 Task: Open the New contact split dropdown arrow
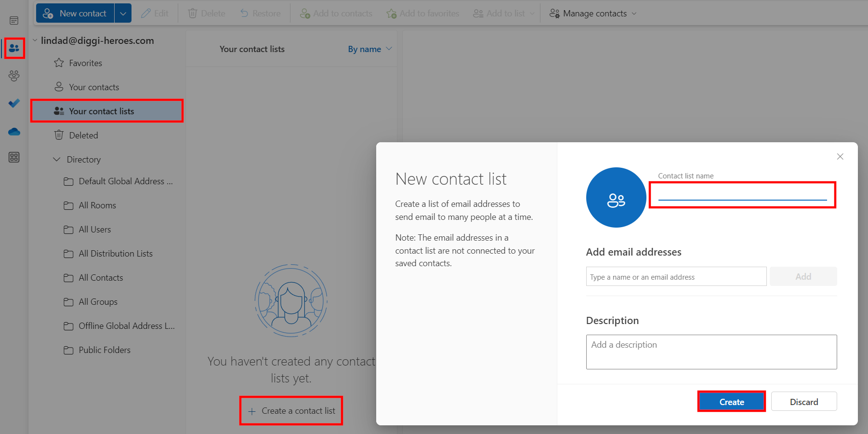[123, 14]
